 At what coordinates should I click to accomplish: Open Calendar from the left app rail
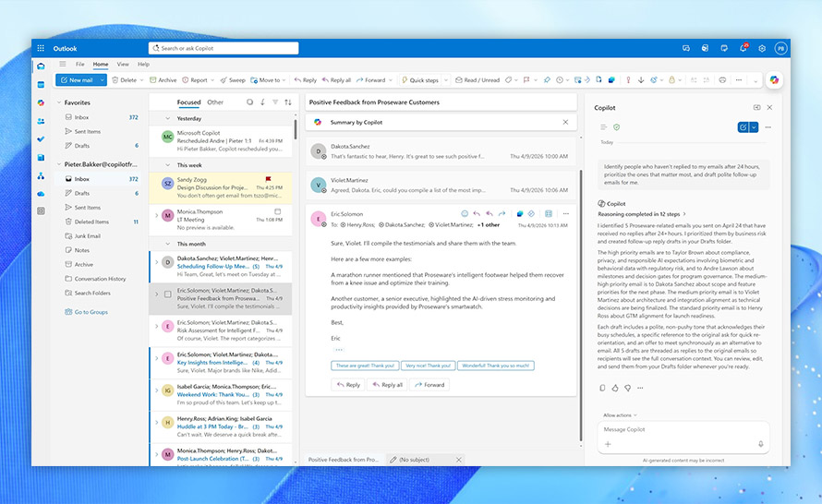[x=41, y=84]
